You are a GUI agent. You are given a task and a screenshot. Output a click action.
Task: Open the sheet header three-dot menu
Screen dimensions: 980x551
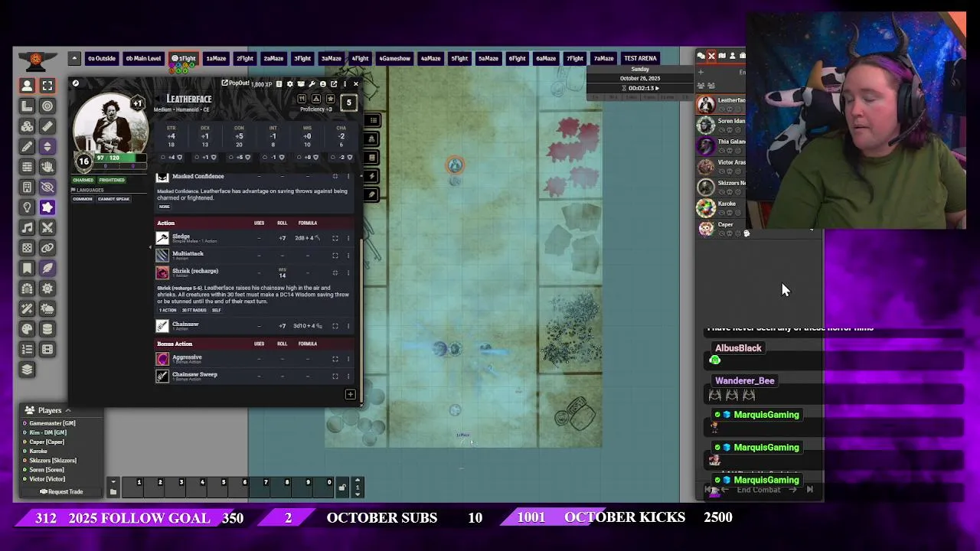(345, 84)
